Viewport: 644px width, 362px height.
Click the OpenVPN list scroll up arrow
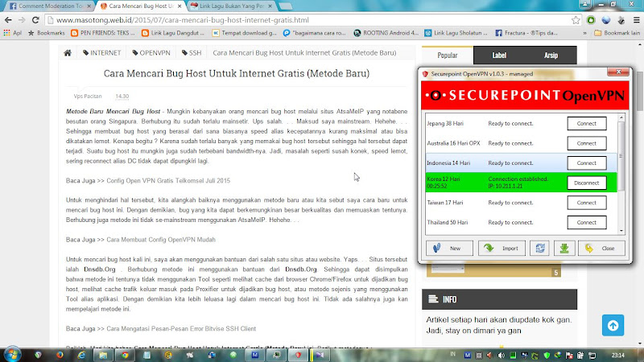(621, 117)
